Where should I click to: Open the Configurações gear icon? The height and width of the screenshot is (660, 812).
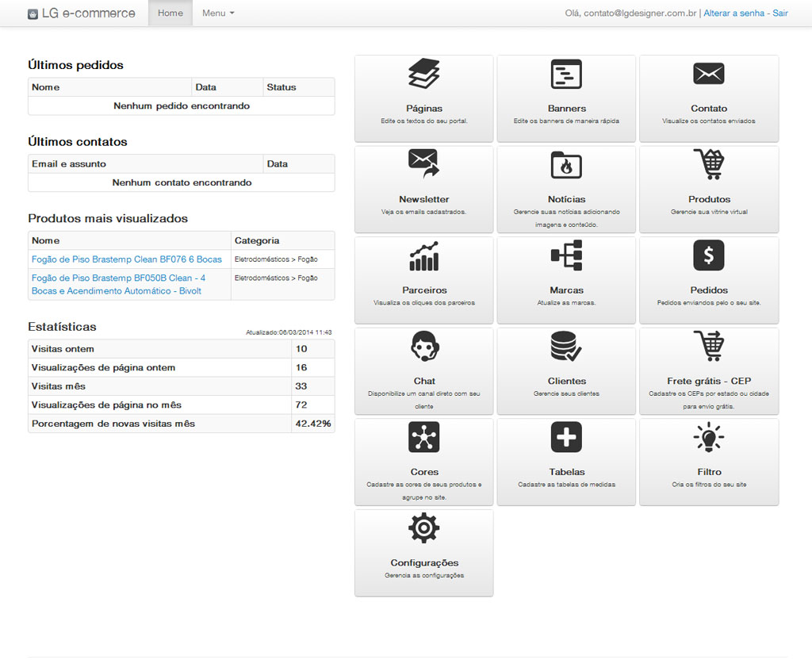pos(423,528)
